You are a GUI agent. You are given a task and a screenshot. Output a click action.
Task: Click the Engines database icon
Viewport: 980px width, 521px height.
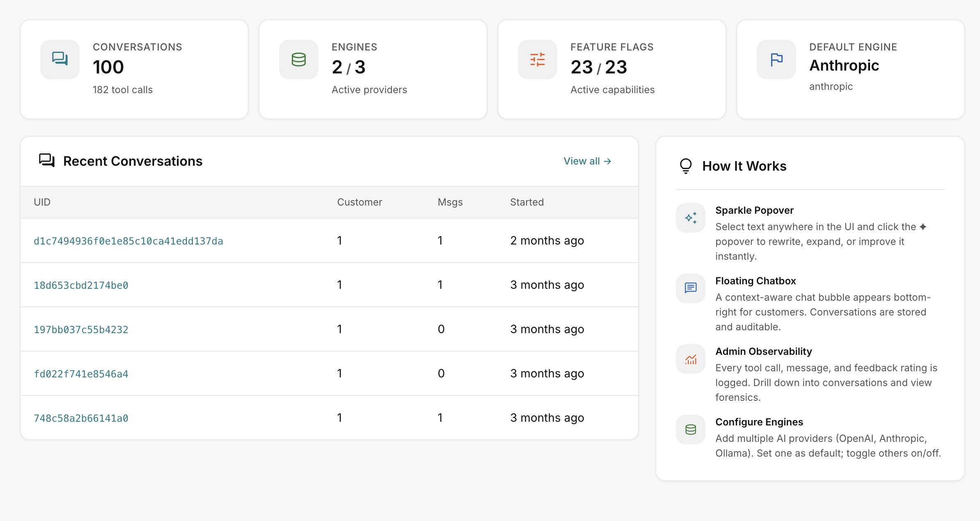[299, 59]
